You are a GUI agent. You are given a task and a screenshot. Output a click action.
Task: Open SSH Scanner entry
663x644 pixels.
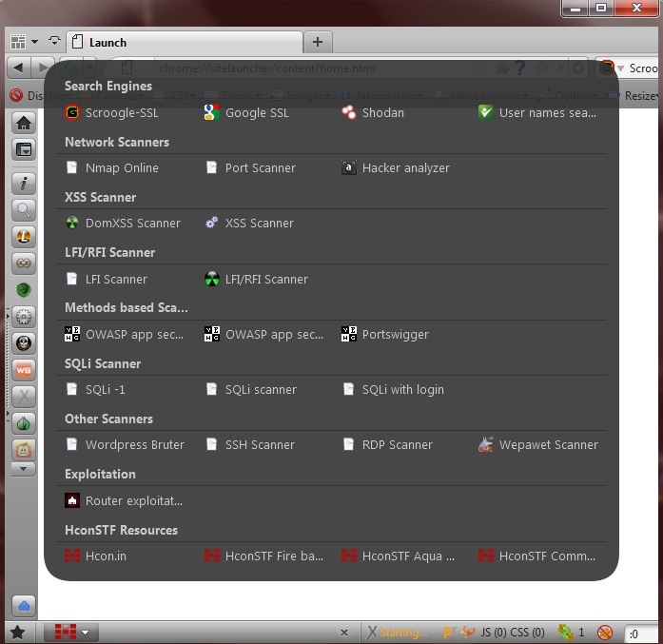[x=250, y=444]
